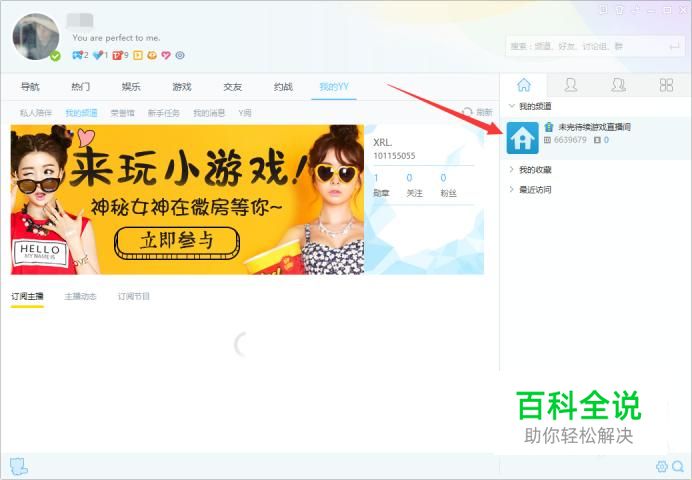692x480 pixels.
Task: Open the 私人陪伴 sub-tab
Action: (36, 113)
